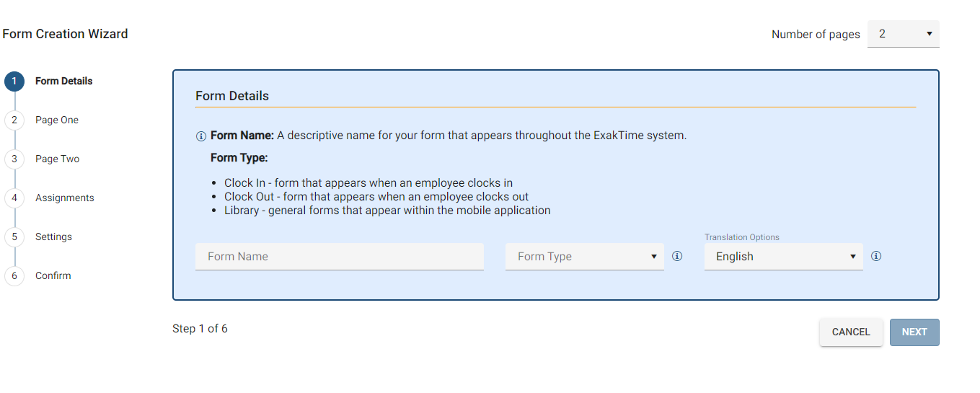Select step 3 circle in wizard

pyautogui.click(x=14, y=159)
